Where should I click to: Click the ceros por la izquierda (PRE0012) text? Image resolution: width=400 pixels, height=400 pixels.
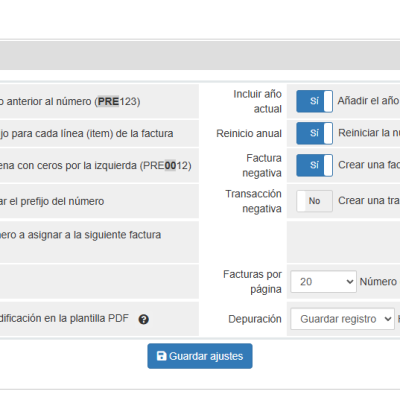[96, 165]
